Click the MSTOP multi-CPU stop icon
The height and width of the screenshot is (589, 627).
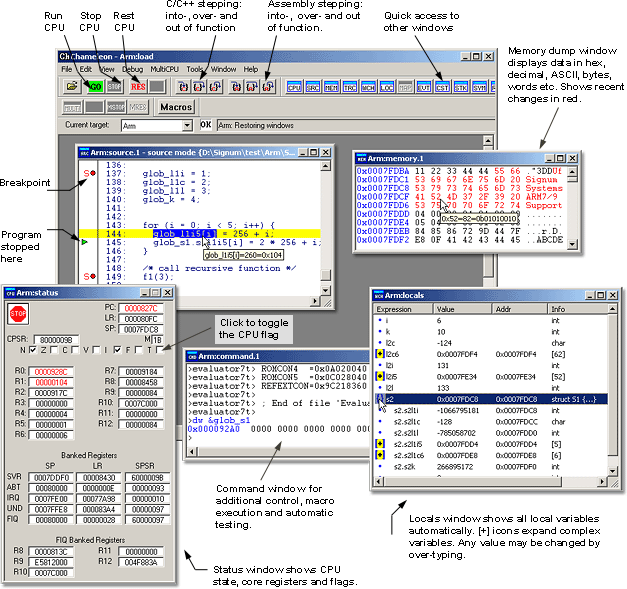(x=116, y=107)
